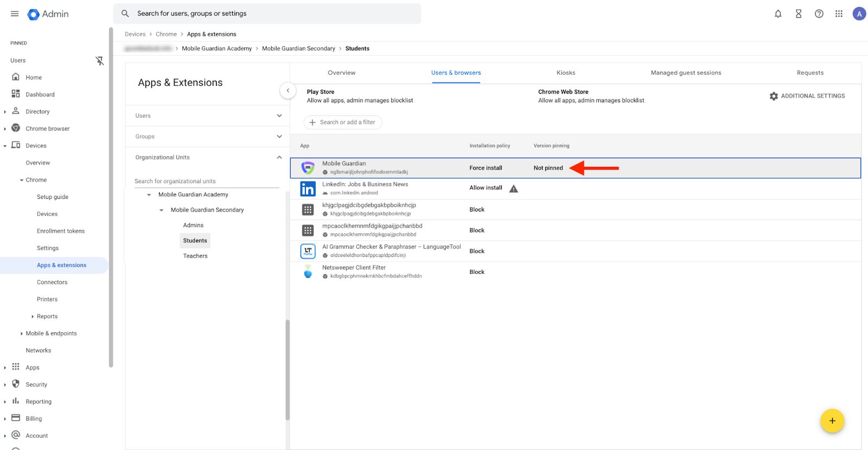This screenshot has height=450, width=868.
Task: Select the Teachers organizational unit
Action: 195,256
